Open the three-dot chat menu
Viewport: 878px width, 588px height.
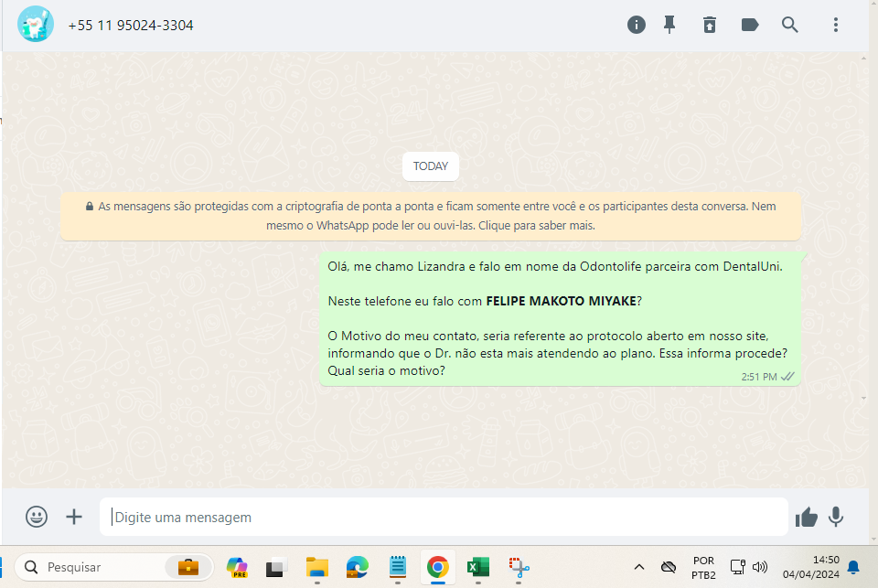[x=835, y=25]
